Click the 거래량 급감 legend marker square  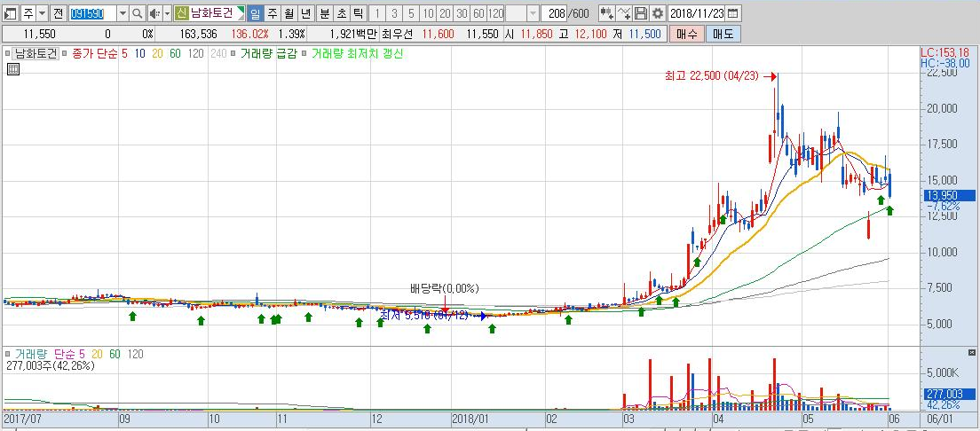click(234, 54)
